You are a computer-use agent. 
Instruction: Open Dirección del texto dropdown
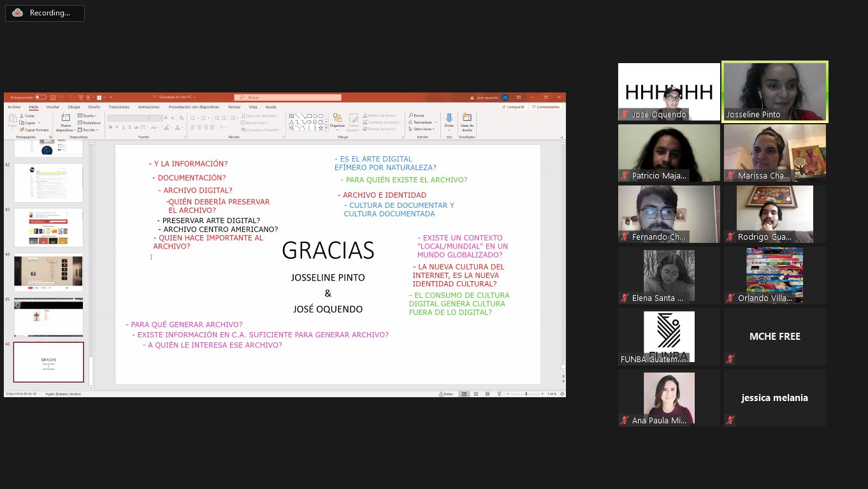click(x=259, y=116)
